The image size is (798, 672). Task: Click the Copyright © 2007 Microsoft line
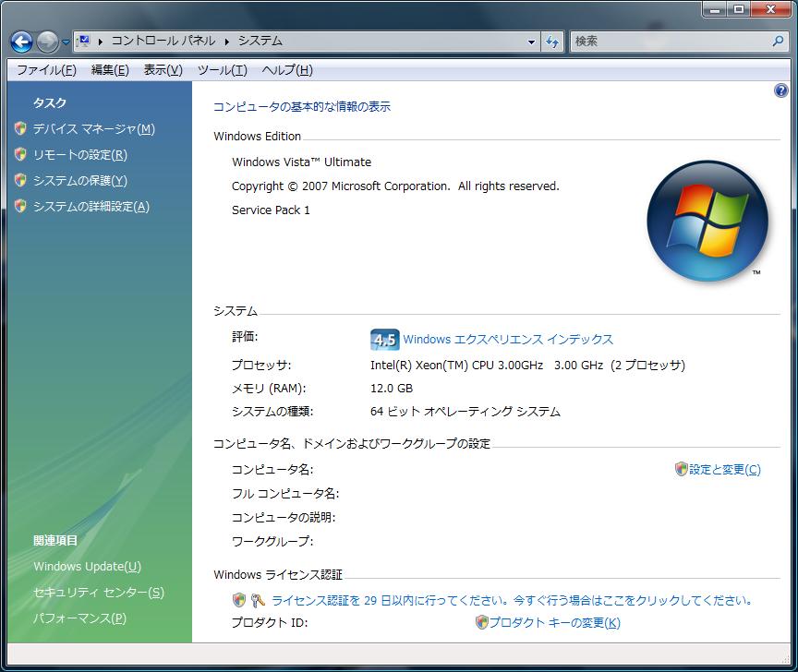395,186
